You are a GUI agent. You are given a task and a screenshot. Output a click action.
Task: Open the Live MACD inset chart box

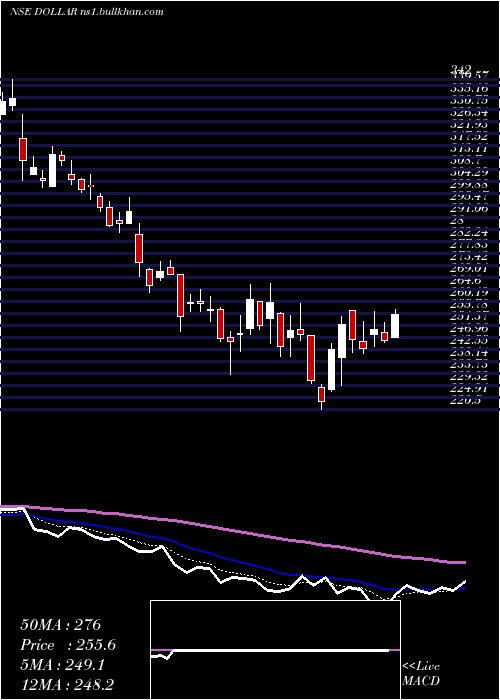(275, 650)
